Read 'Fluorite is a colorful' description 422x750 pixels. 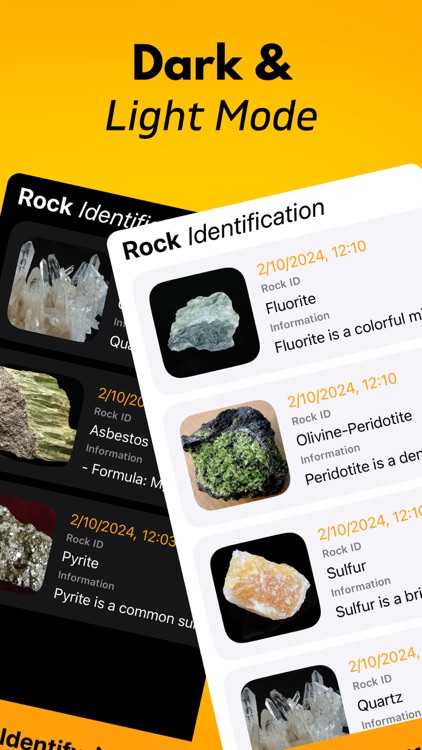click(x=347, y=333)
